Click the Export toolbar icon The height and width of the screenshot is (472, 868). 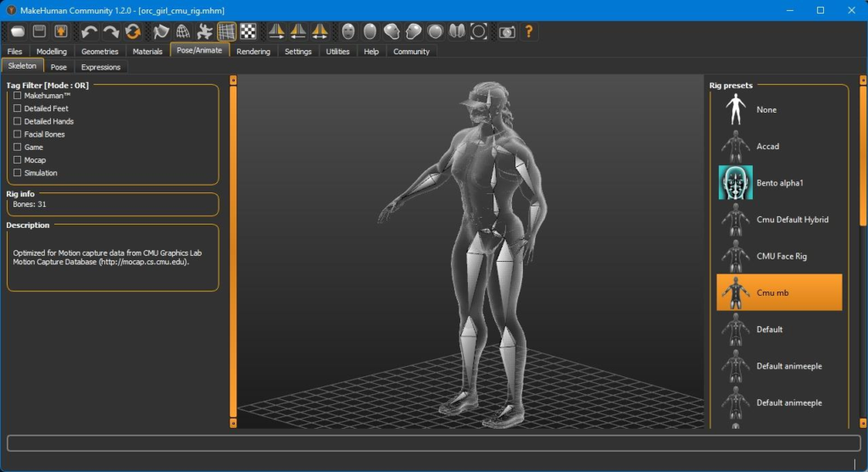[x=61, y=31]
